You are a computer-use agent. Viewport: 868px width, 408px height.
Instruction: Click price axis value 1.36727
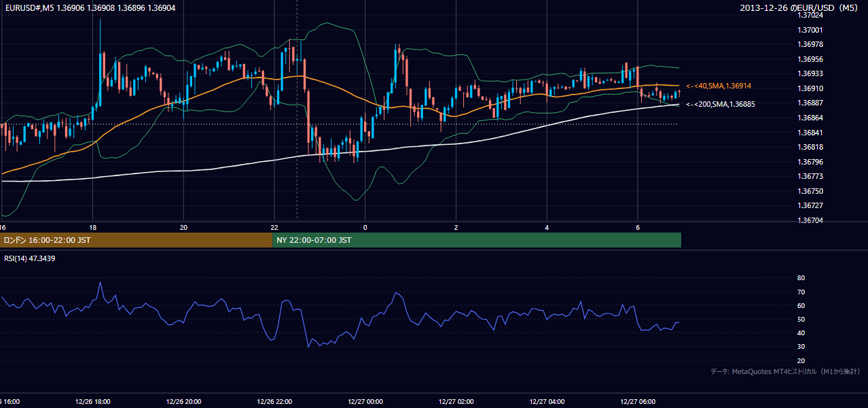click(810, 205)
